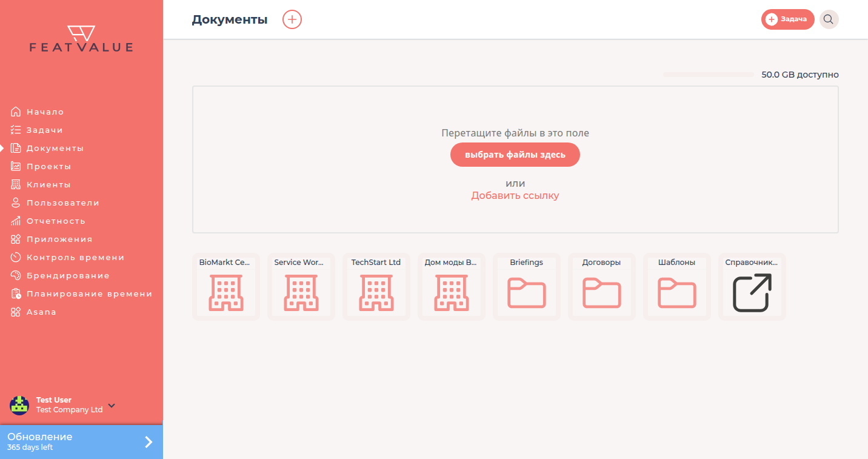Viewport: 868px width, 459px height.
Task: Open search with the magnifier icon
Action: point(829,19)
